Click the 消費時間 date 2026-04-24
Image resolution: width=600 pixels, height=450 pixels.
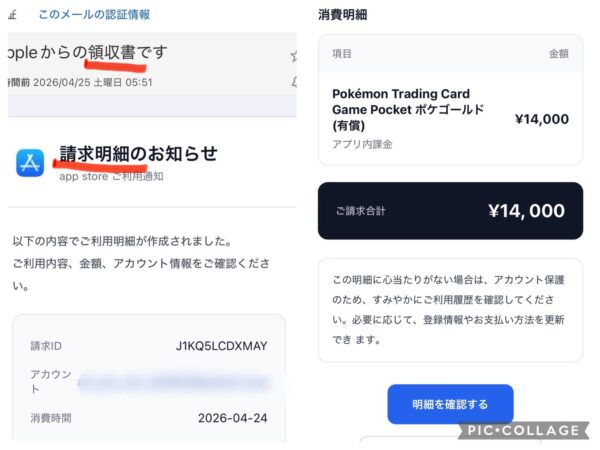coord(233,418)
